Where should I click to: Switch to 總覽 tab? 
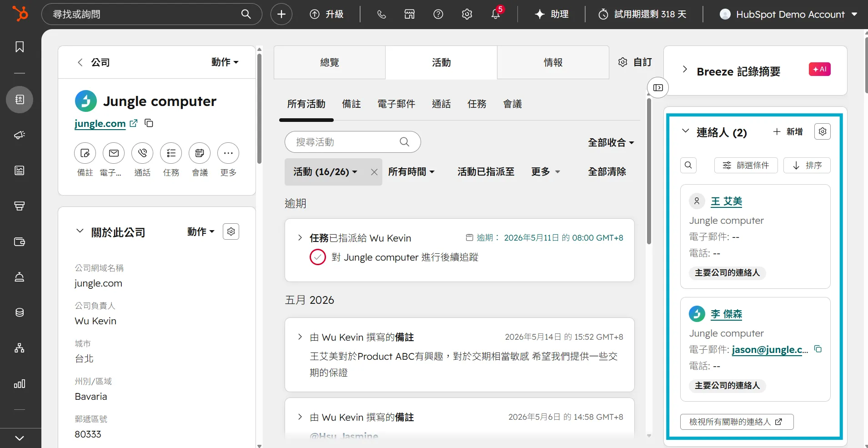tap(330, 62)
